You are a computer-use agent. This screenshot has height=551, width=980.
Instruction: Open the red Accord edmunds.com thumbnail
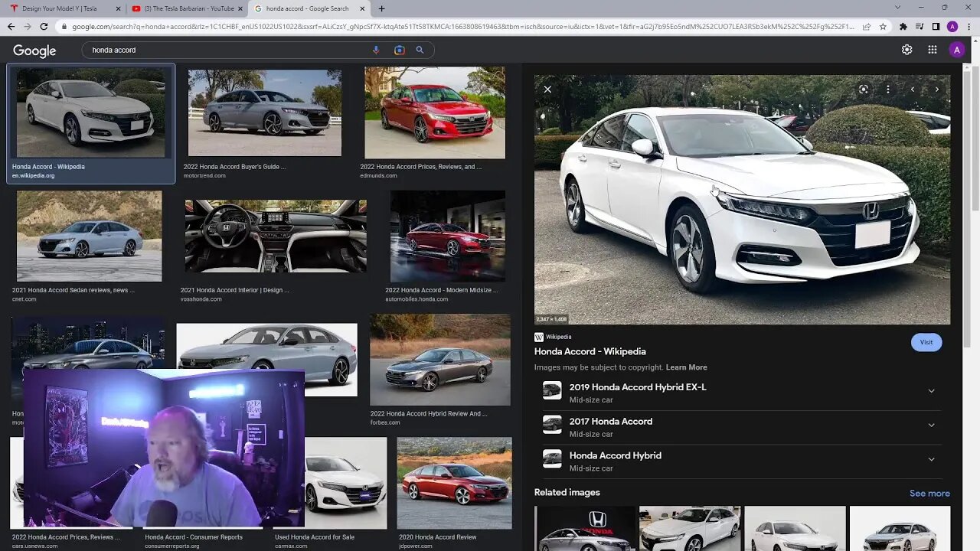coord(435,112)
